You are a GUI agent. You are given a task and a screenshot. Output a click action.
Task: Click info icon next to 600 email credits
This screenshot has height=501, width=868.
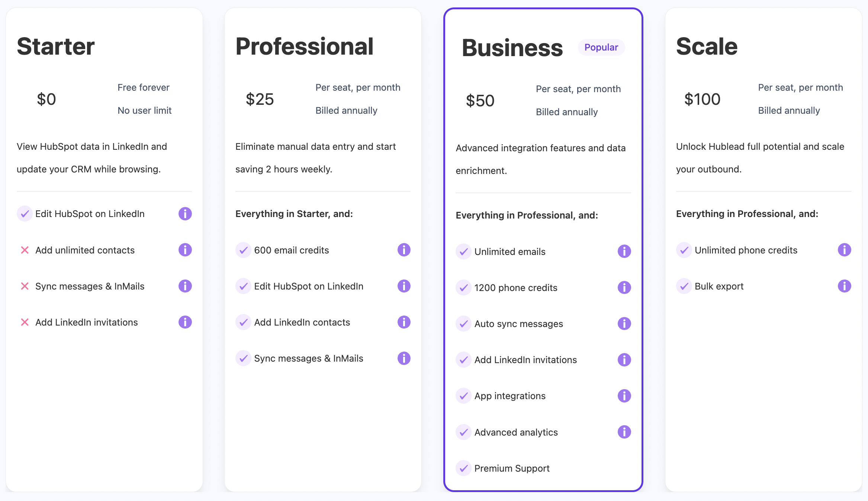tap(404, 250)
